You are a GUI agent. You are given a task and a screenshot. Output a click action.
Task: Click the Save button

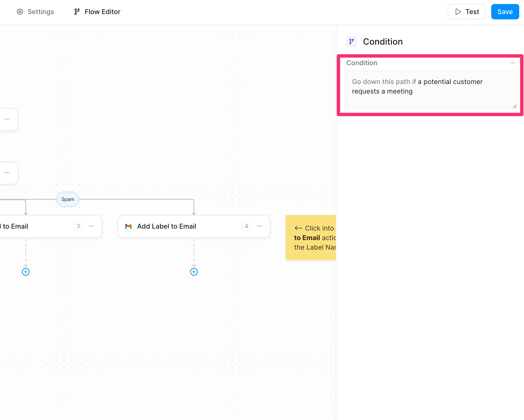point(505,12)
